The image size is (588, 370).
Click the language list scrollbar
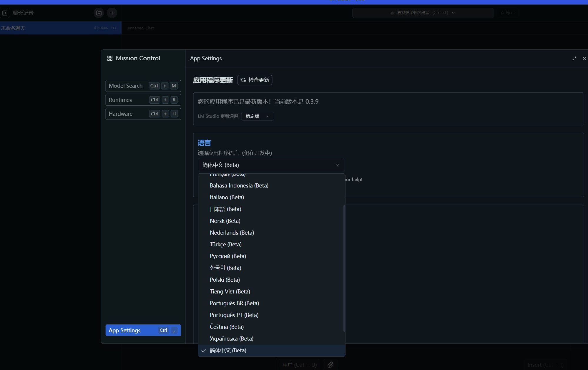pyautogui.click(x=344, y=268)
